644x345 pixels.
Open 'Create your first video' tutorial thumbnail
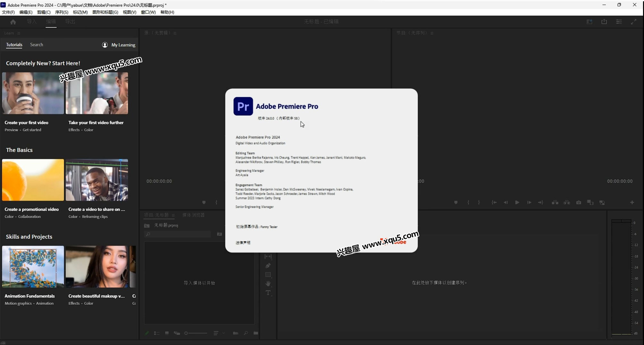(x=33, y=93)
